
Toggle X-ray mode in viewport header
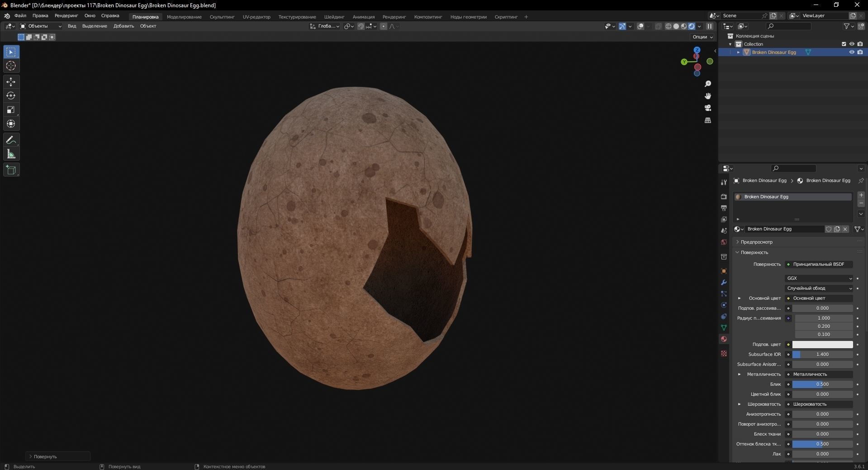pos(658,26)
